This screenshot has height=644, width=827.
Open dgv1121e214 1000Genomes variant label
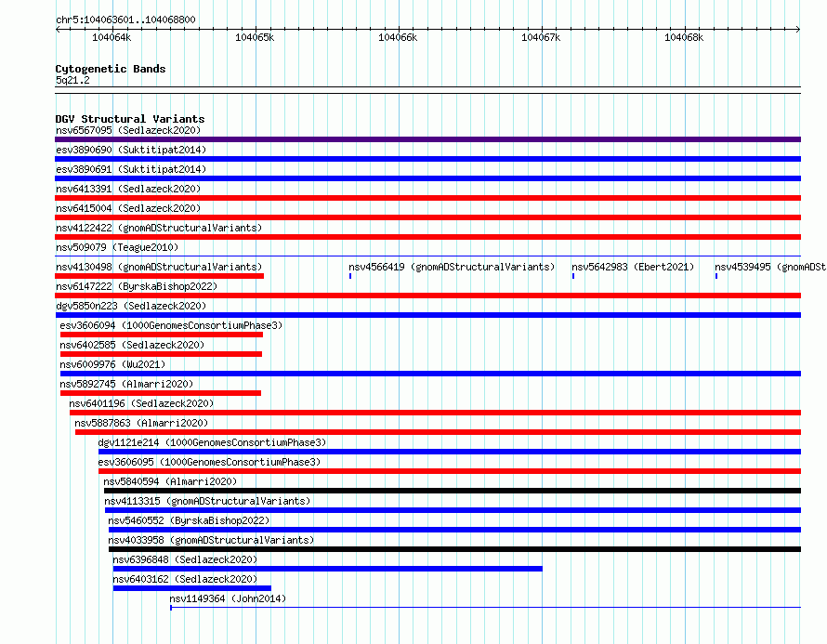point(212,442)
